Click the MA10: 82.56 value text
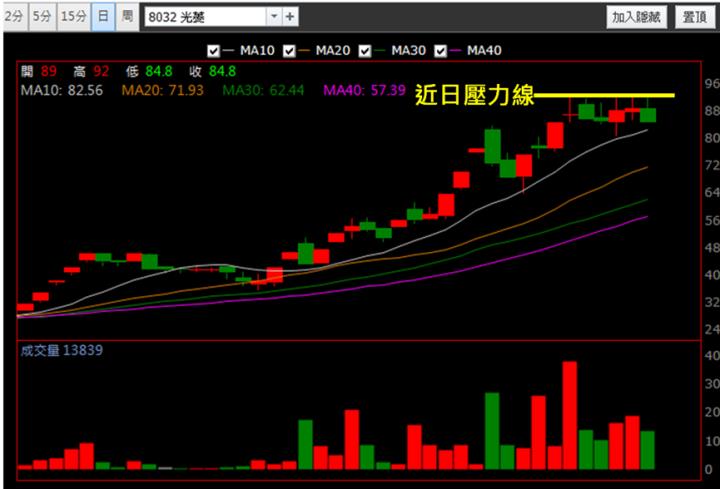Screen dimensions: 720x489 click(62, 90)
